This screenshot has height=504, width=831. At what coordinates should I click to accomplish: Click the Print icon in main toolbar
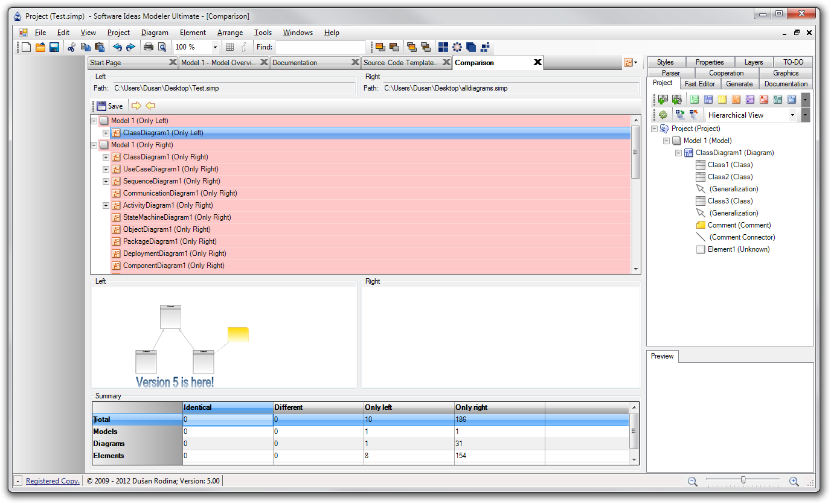pyautogui.click(x=148, y=47)
